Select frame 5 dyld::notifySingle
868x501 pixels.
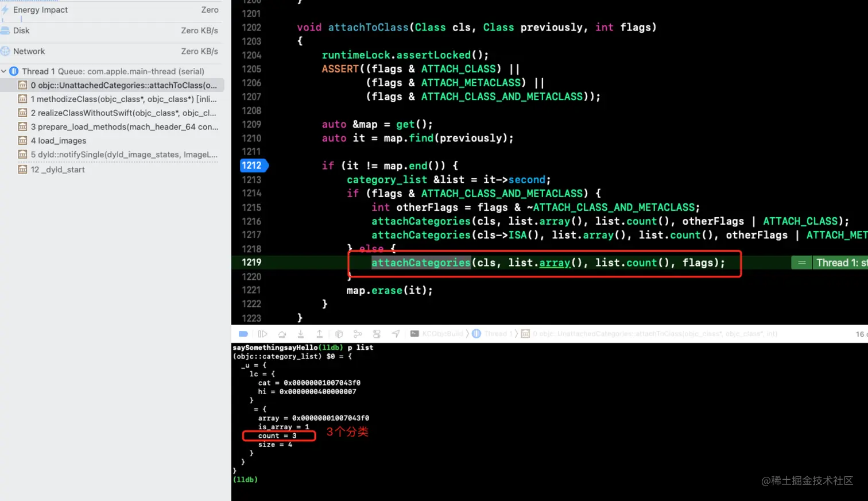coord(112,154)
